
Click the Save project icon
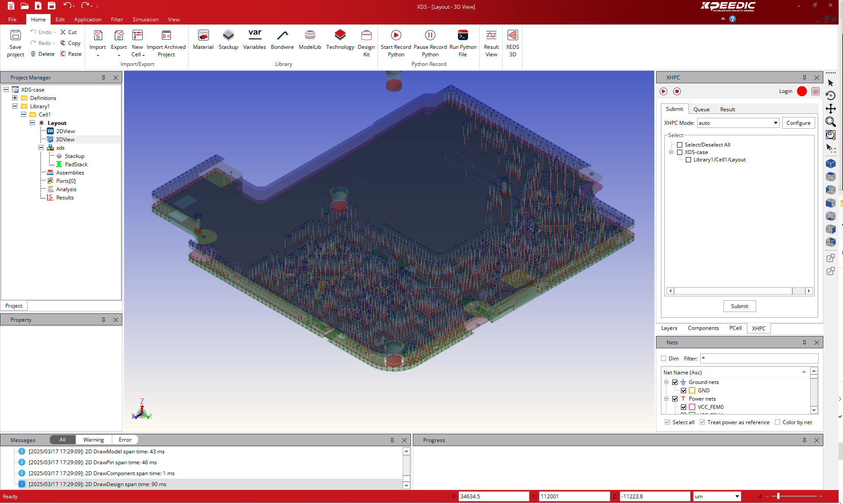(x=15, y=35)
